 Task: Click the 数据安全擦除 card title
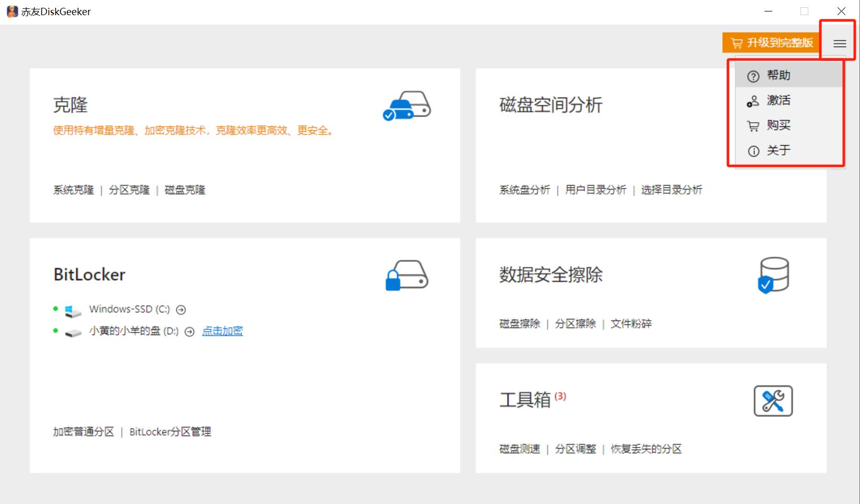click(551, 274)
